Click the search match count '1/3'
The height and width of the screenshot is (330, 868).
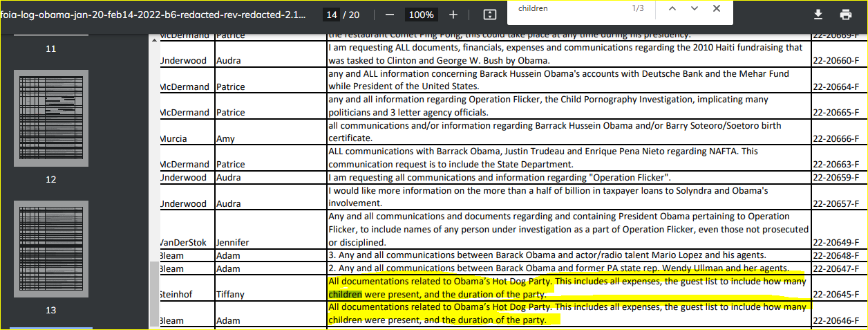(638, 8)
